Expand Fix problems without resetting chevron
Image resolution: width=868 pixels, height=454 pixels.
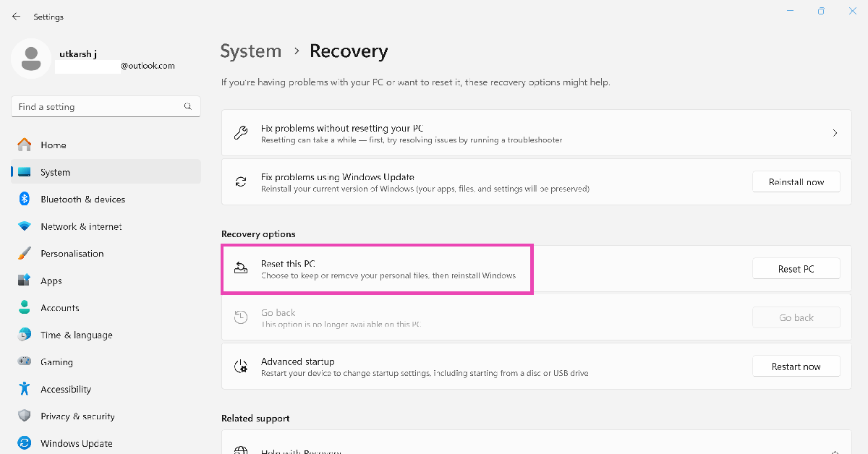pyautogui.click(x=835, y=133)
